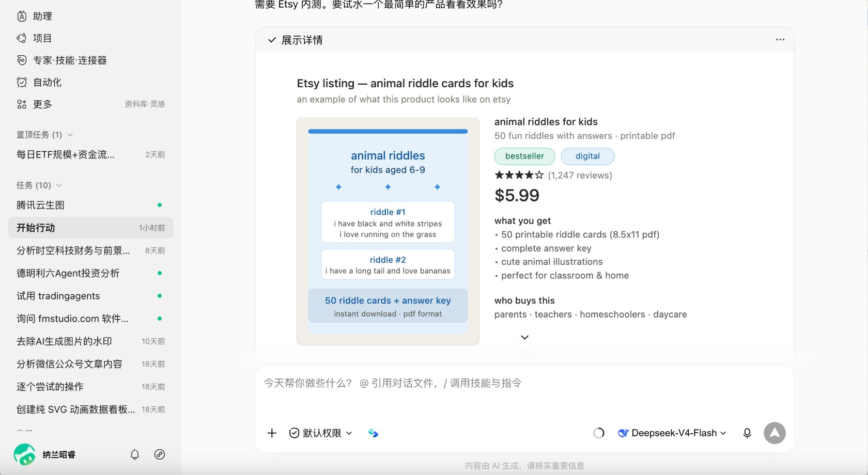Open task 每日ETF规模+资金流
Viewport: 868px width, 475px height.
tap(90, 154)
